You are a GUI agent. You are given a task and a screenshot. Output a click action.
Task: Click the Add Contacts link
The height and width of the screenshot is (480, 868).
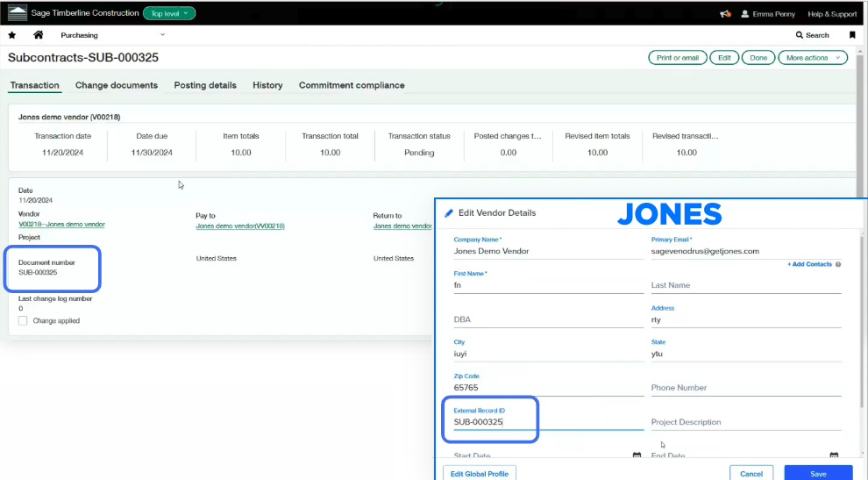pyautogui.click(x=809, y=264)
